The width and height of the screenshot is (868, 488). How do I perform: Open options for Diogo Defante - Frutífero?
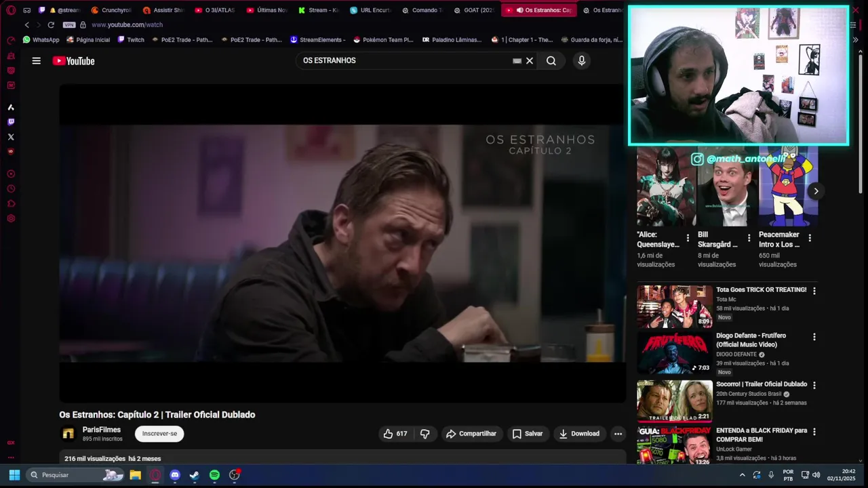(814, 337)
